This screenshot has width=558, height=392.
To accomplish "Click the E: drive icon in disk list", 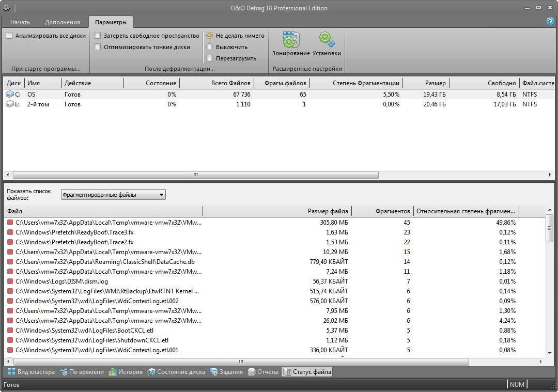I will point(10,104).
